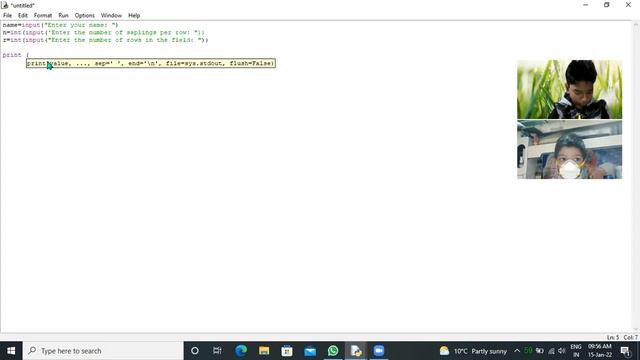Switch to Zoom from taskbar
The width and height of the screenshot is (640, 360).
point(379,351)
